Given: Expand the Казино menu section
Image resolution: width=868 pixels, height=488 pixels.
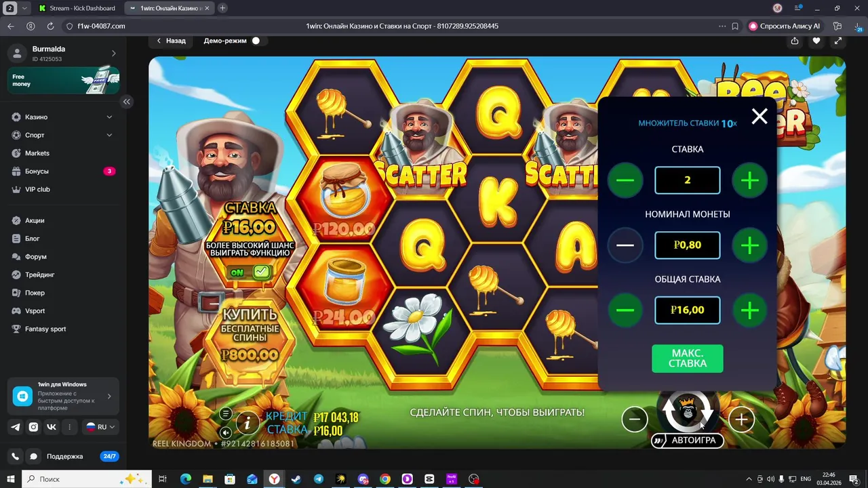Looking at the screenshot, I should click(x=63, y=117).
